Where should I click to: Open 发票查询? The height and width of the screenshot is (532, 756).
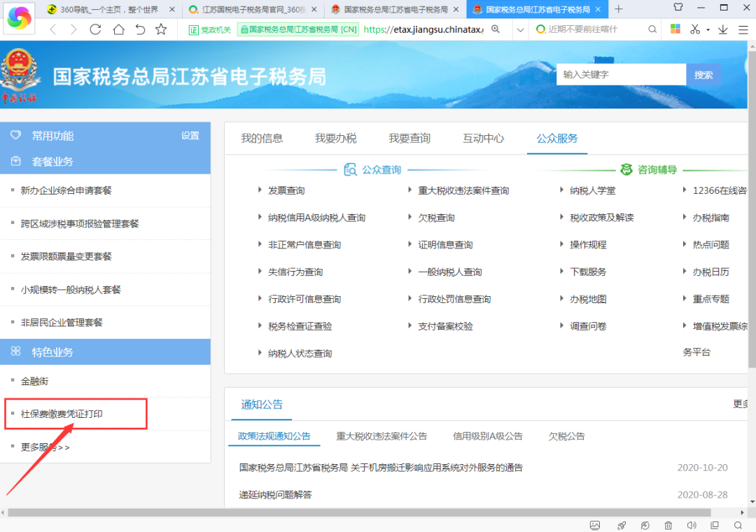pyautogui.click(x=286, y=190)
